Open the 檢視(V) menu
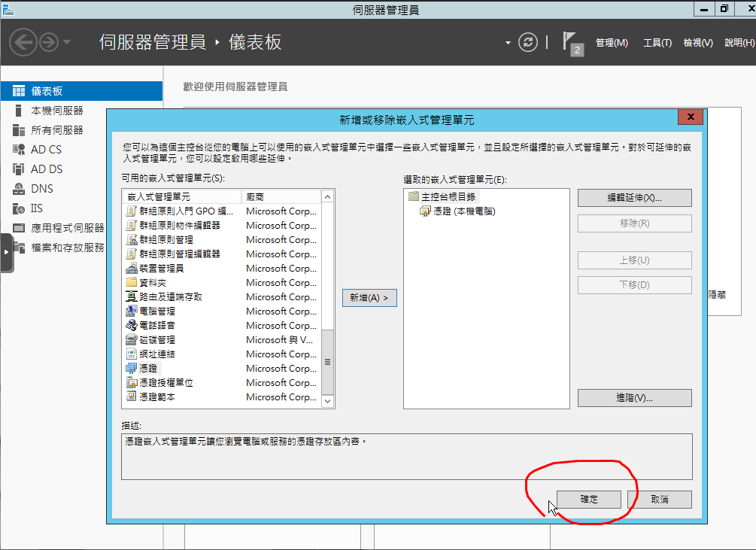 pyautogui.click(x=698, y=43)
